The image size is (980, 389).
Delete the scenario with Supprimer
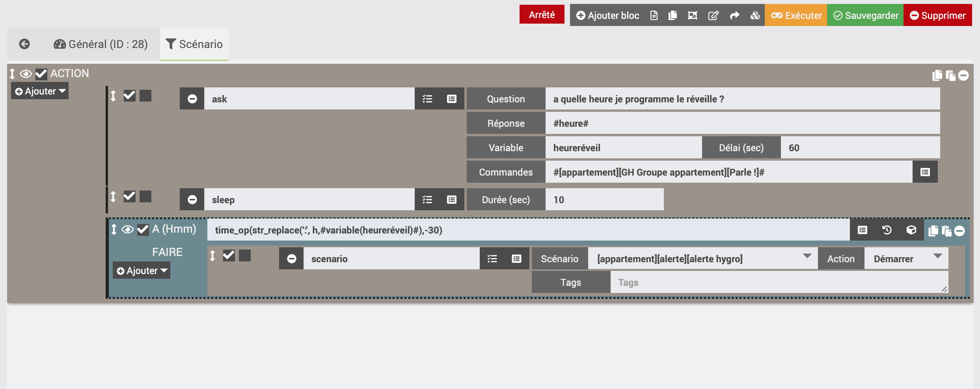(x=938, y=15)
